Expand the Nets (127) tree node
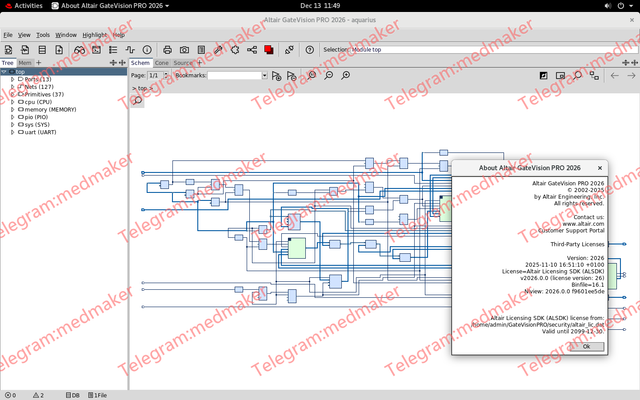 pos(13,87)
